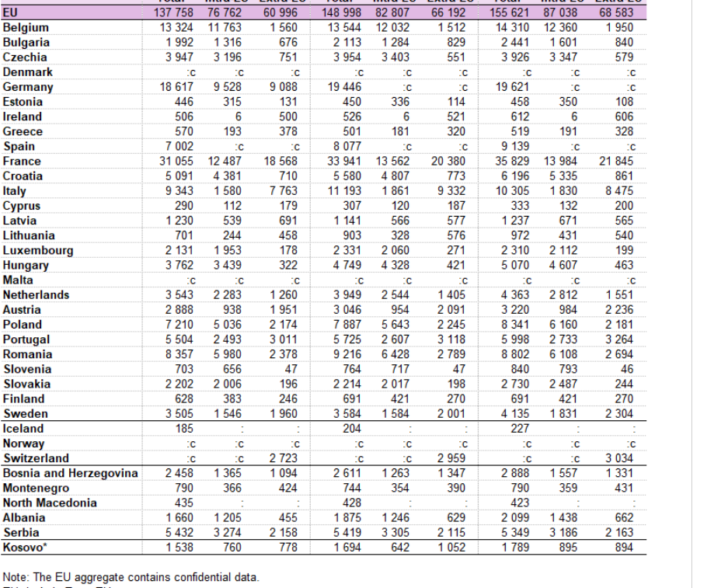714x588 pixels.
Task: Click the Belgium row label
Action: click(x=26, y=28)
